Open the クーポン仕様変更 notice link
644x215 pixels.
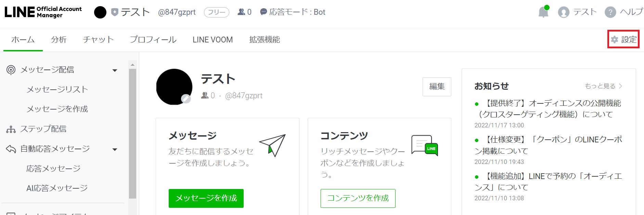point(548,145)
